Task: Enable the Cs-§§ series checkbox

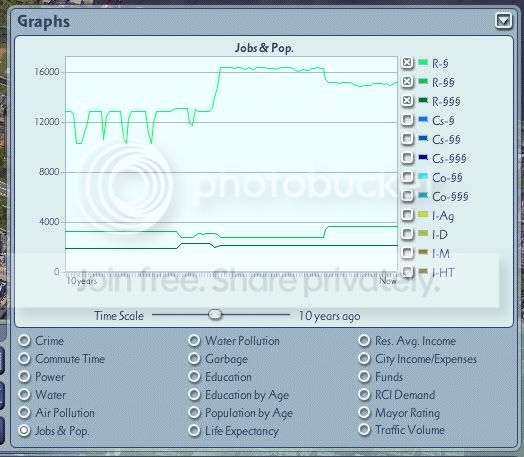Action: (407, 139)
